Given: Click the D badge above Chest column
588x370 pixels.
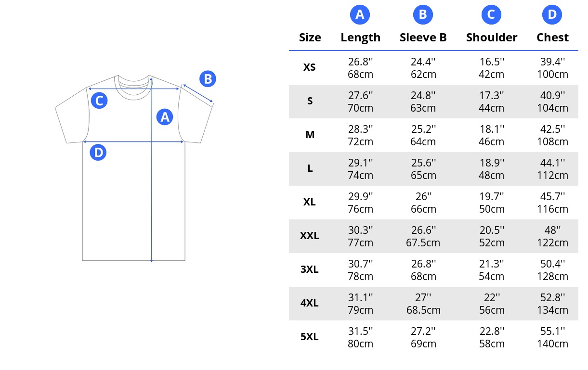Looking at the screenshot, I should pyautogui.click(x=552, y=15).
